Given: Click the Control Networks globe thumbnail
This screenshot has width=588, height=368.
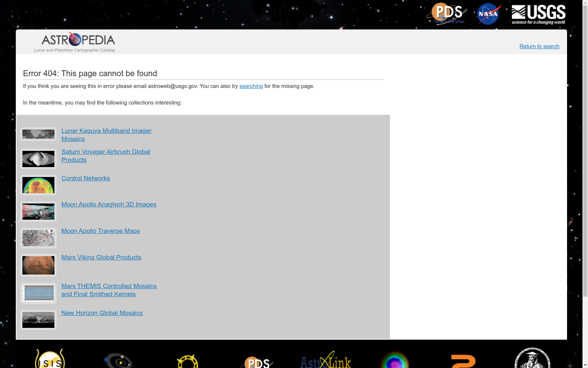Looking at the screenshot, I should pyautogui.click(x=38, y=185).
